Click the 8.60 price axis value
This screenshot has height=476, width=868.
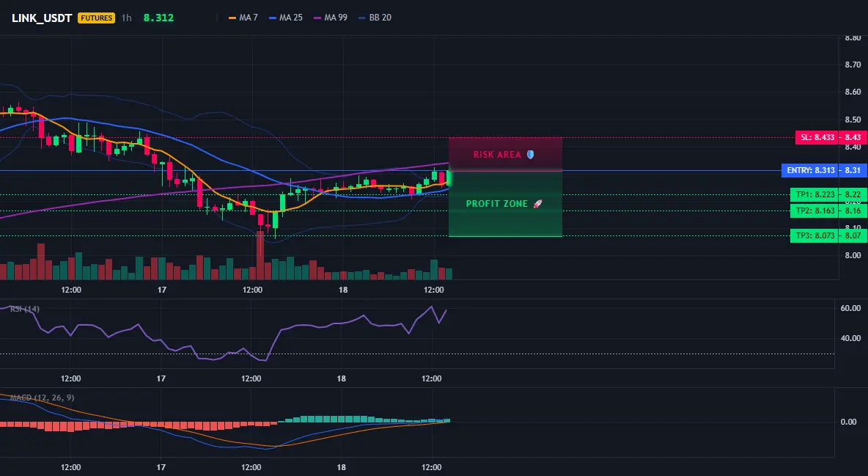[853, 92]
